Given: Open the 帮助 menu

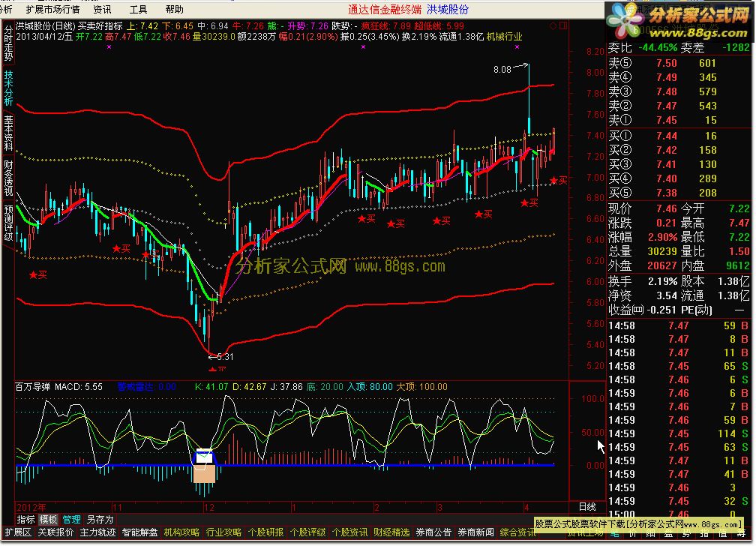Looking at the screenshot, I should click(174, 10).
